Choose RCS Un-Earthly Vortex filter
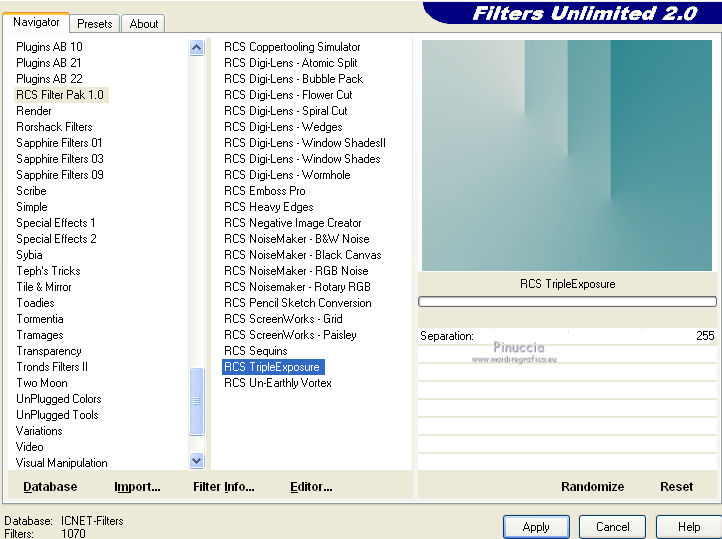Viewport: 722px width, 539px height. pos(278,383)
